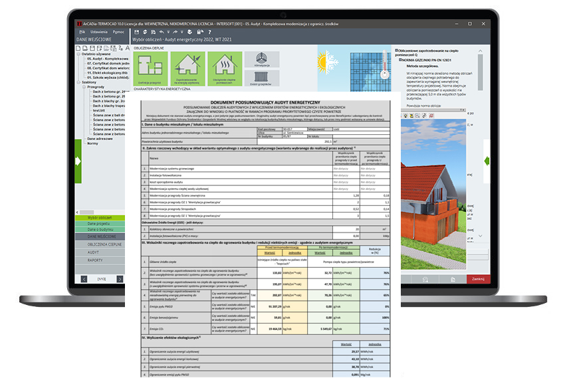565x392 pixels.
Task: Open the Dobór grzejników radiator tile
Action: pos(262,78)
